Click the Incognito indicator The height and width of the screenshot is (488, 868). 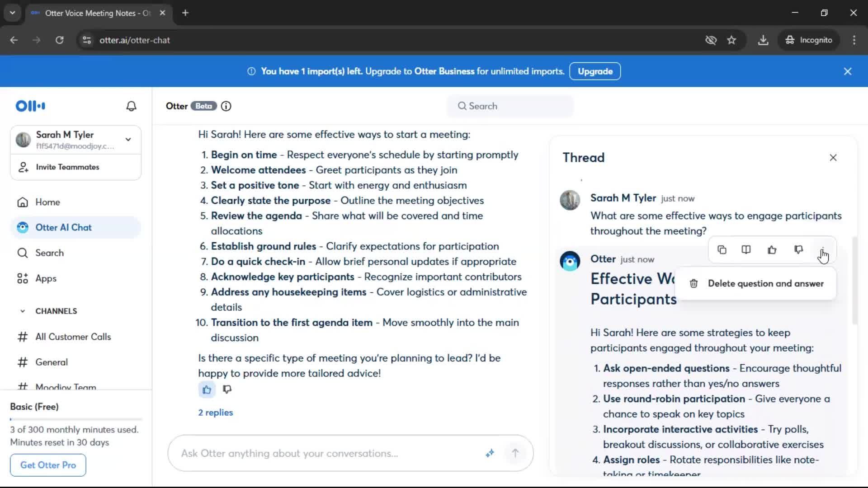tap(809, 40)
